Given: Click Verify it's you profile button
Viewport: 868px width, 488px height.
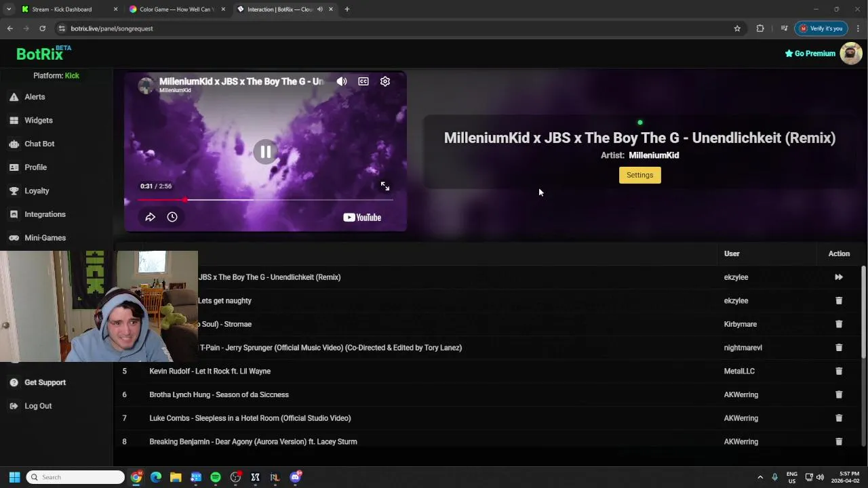Looking at the screenshot, I should 821,28.
